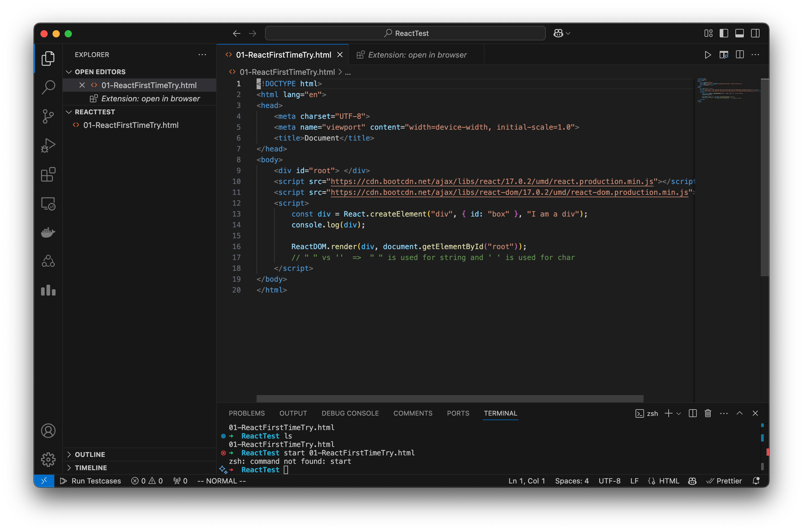This screenshot has height=532, width=803.
Task: Collapse the OPEN EDITORS section
Action: point(69,71)
